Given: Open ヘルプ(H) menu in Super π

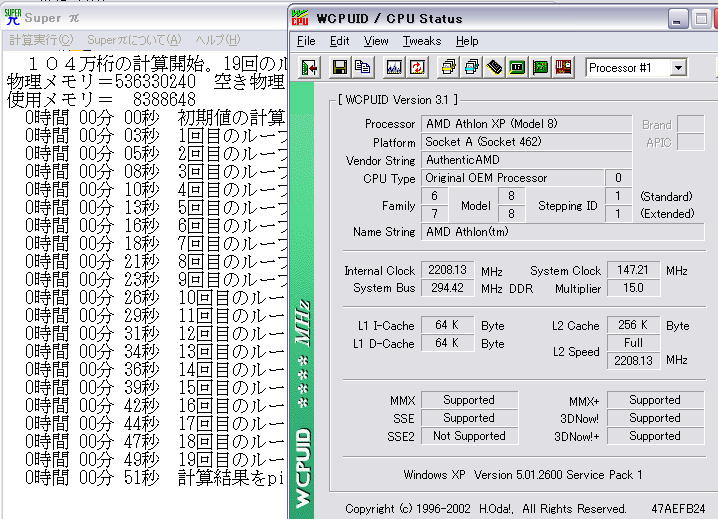Looking at the screenshot, I should click(x=218, y=40).
